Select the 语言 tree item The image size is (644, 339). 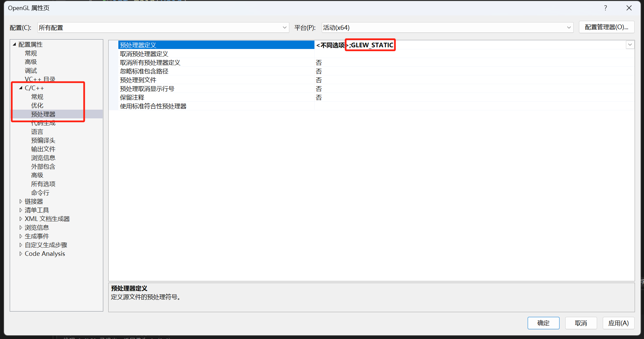(x=37, y=131)
